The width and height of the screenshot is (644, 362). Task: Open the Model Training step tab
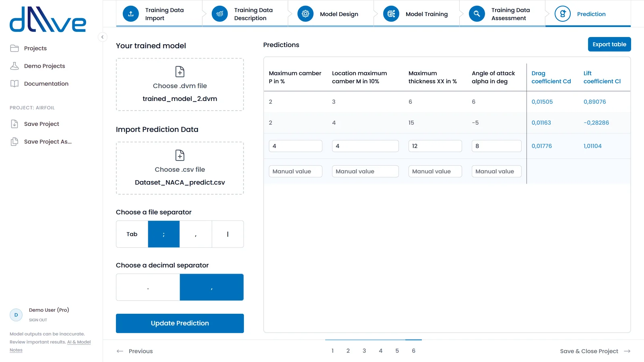click(416, 14)
